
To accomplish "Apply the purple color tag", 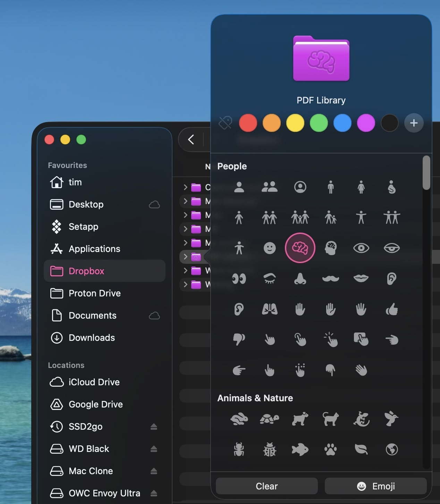I will point(366,123).
